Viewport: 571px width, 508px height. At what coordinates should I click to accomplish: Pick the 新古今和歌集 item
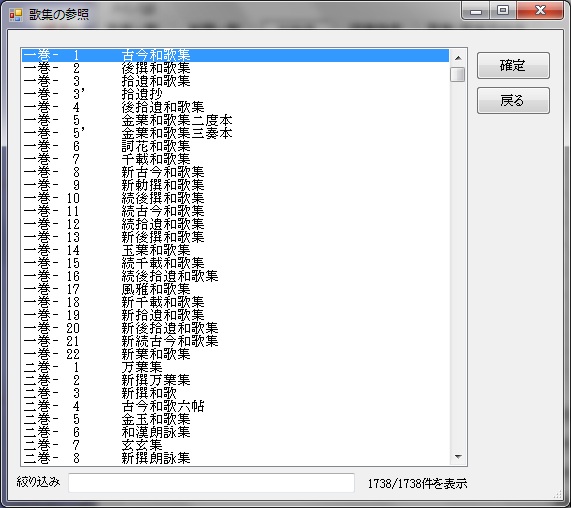click(235, 172)
